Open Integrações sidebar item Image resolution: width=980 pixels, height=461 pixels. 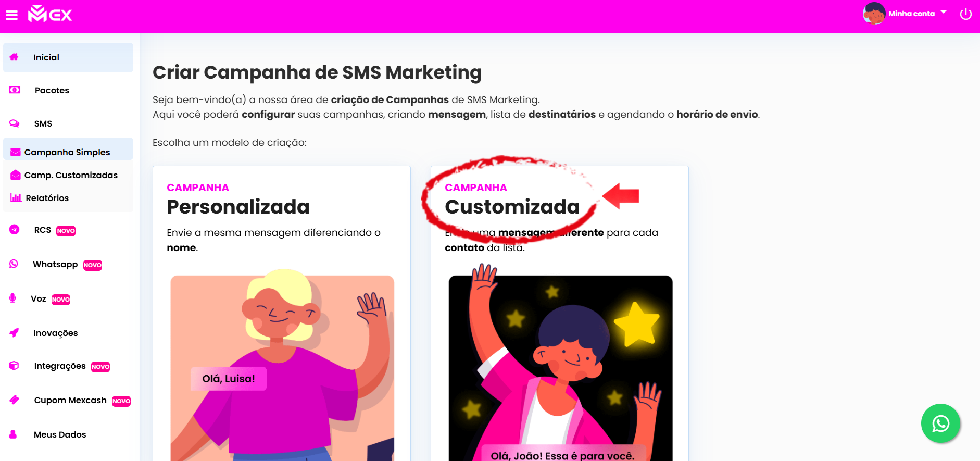(68, 366)
